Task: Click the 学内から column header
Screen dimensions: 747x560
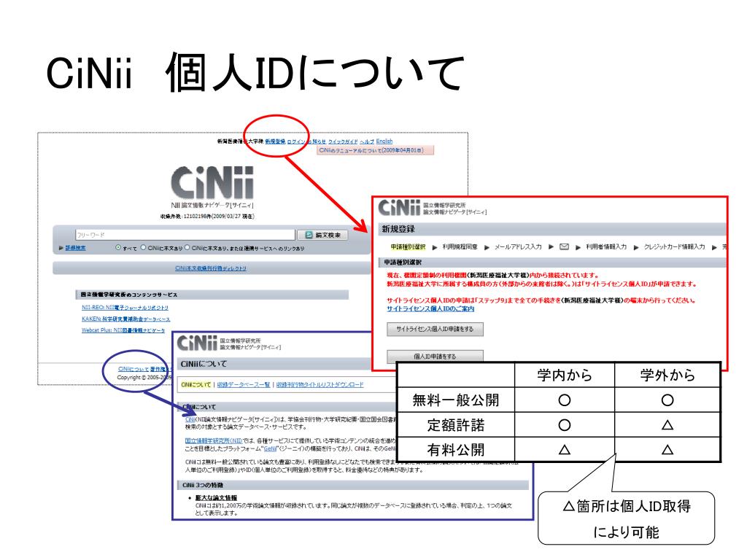Action: point(565,376)
